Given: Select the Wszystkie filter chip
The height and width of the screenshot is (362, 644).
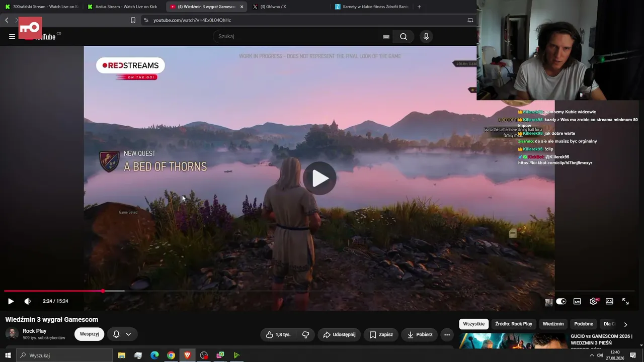Looking at the screenshot, I should (474, 324).
